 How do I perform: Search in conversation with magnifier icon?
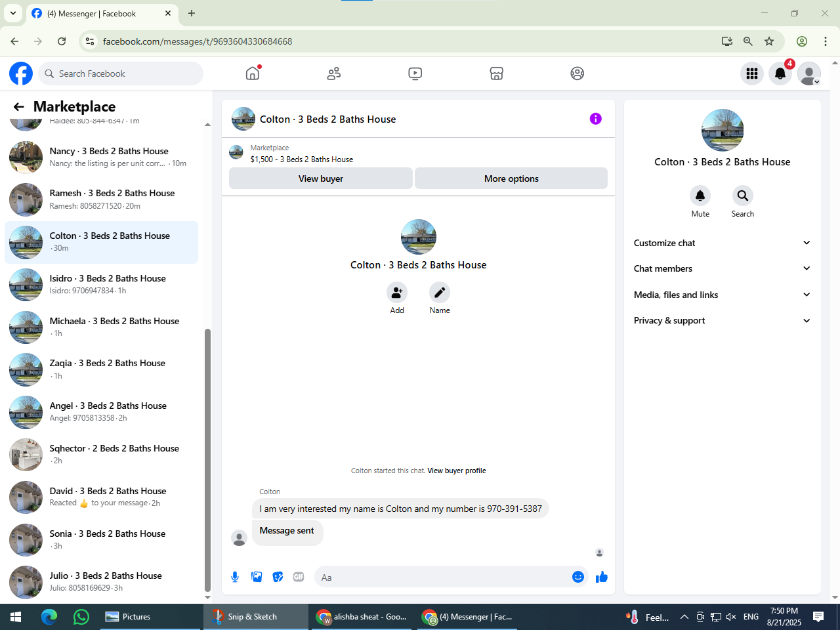[x=743, y=196]
